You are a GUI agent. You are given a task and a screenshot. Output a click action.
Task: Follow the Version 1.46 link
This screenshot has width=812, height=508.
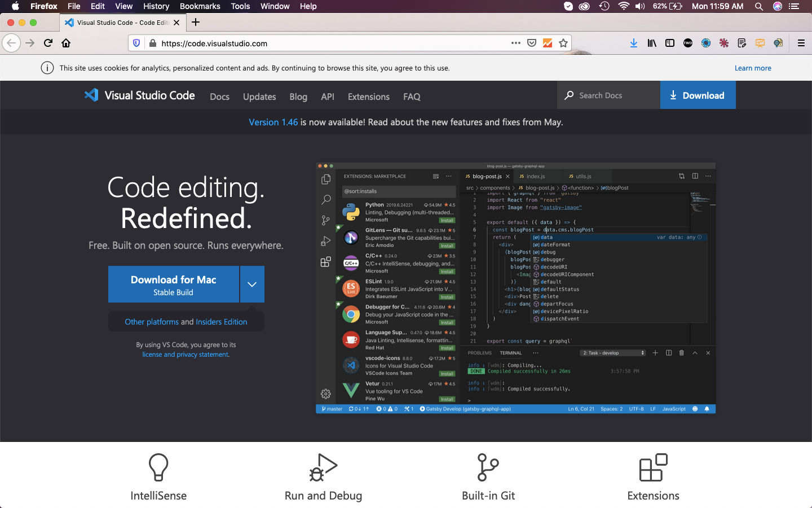(x=273, y=122)
